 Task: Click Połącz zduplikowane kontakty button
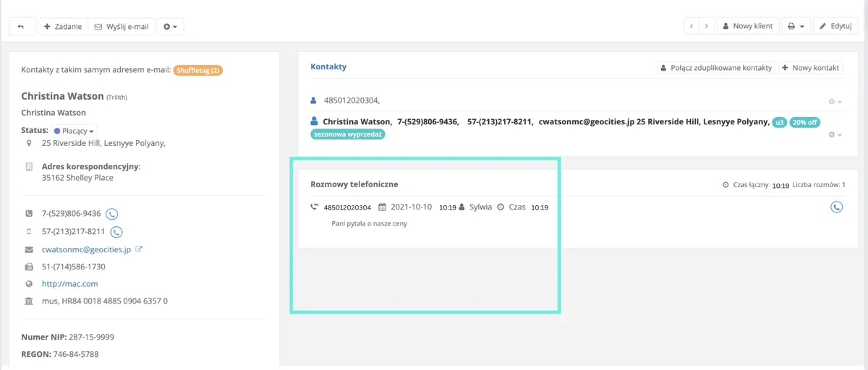pyautogui.click(x=715, y=68)
